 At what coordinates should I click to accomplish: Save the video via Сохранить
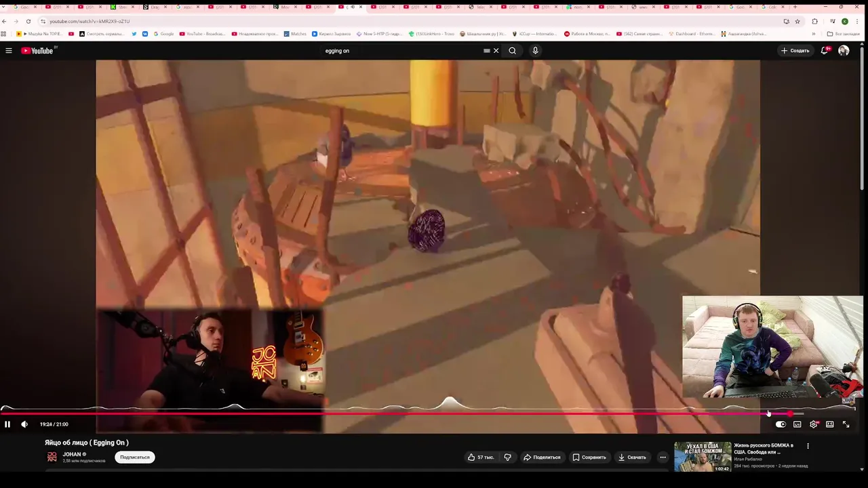pyautogui.click(x=589, y=457)
